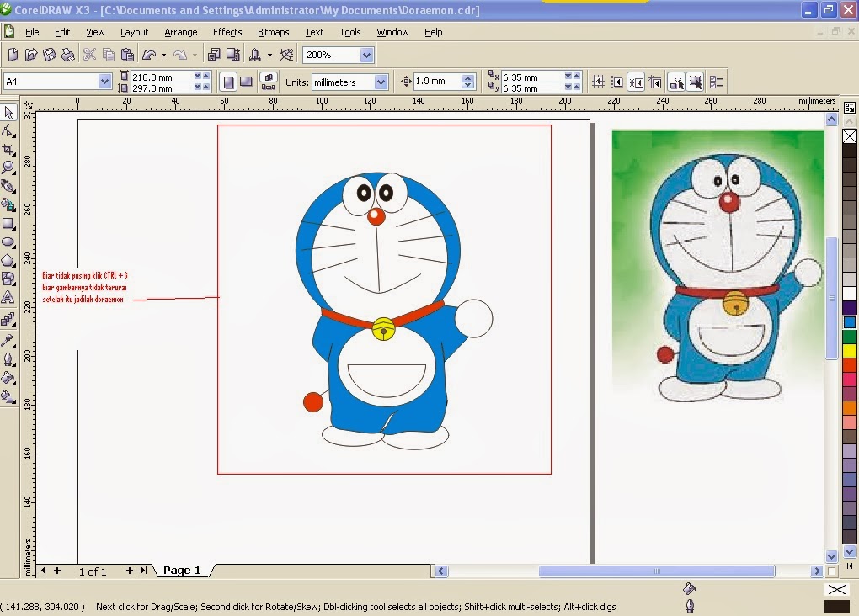Screen dimensions: 859x616
Task: Toggle Snap to Guidelines
Action: 617,82
